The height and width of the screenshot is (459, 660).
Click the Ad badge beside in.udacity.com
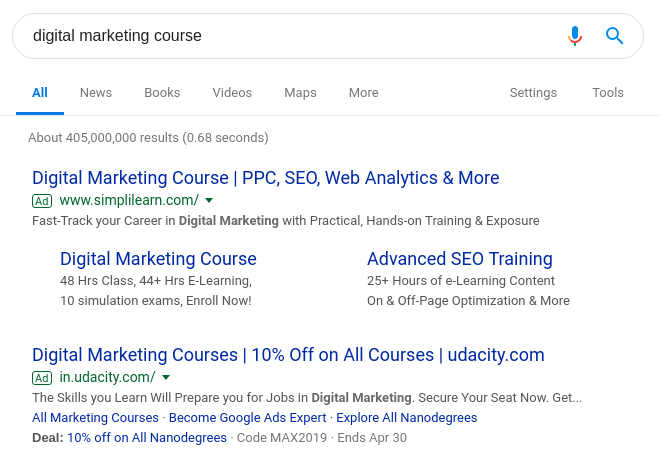point(42,378)
